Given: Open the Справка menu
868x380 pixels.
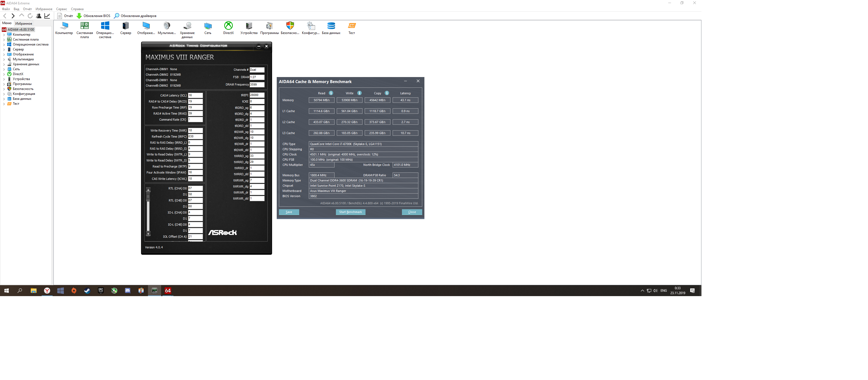Looking at the screenshot, I should tap(77, 9).
